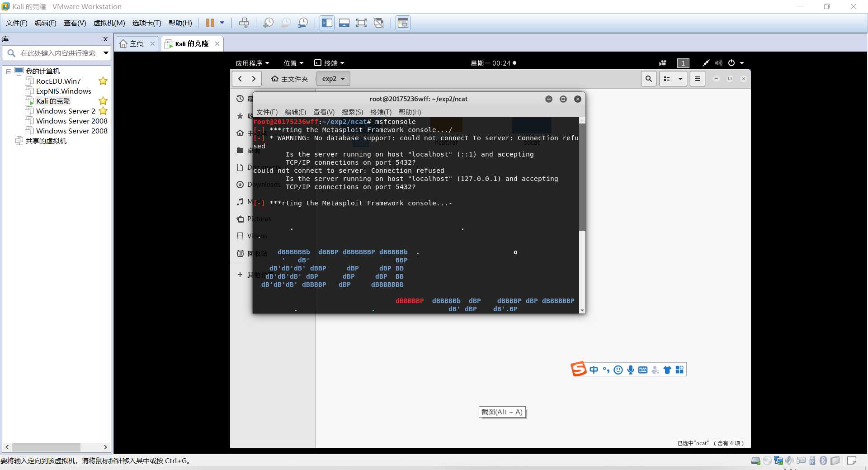
Task: Click the 主文件夹 path button
Action: click(289, 79)
